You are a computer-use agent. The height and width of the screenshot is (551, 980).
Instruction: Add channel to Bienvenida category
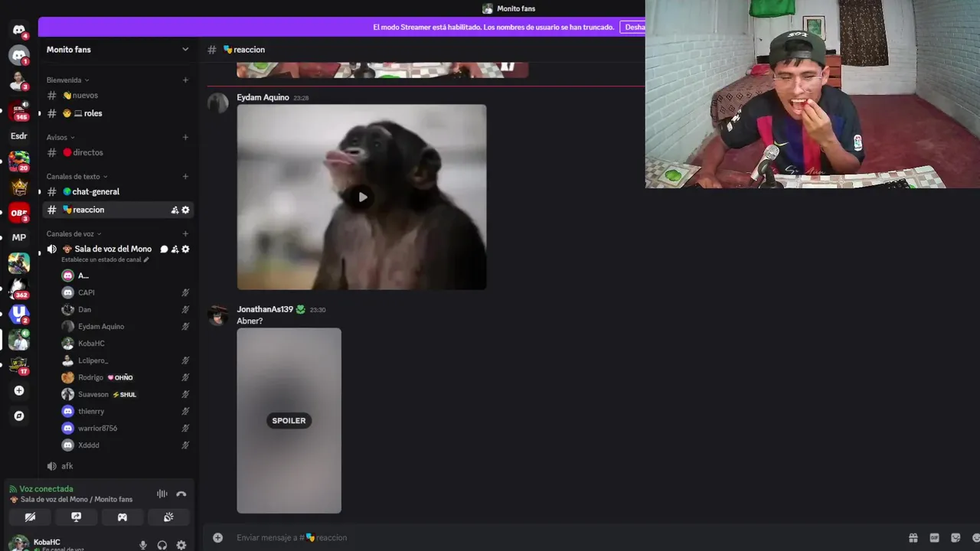click(x=185, y=80)
